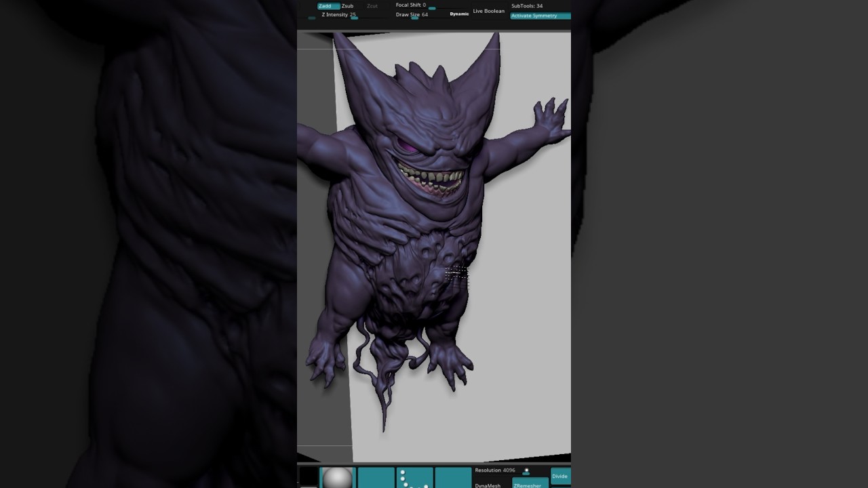Run ZRemesher on the mesh

tap(530, 484)
